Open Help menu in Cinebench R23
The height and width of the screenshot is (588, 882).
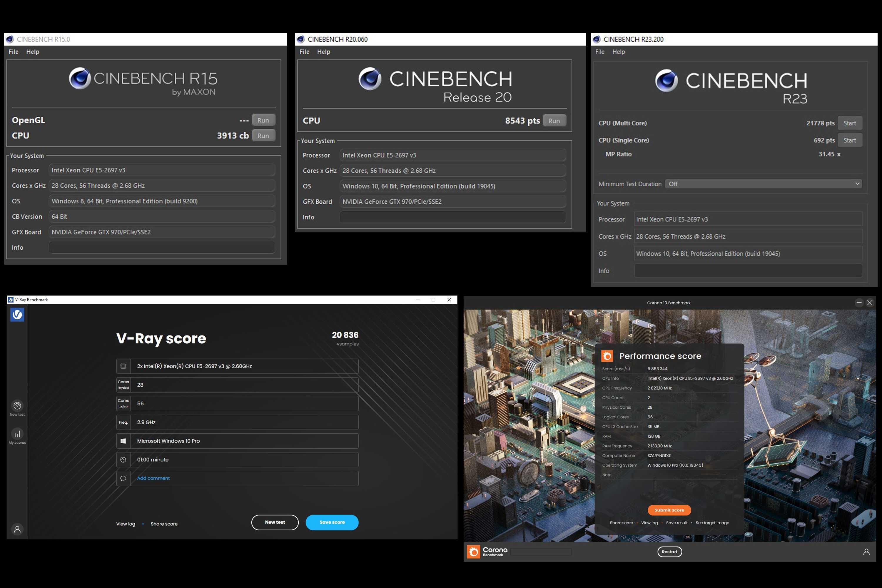tap(618, 52)
